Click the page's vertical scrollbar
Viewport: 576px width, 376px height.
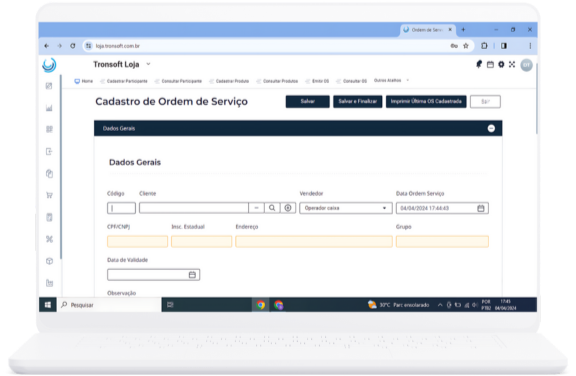tap(536, 99)
